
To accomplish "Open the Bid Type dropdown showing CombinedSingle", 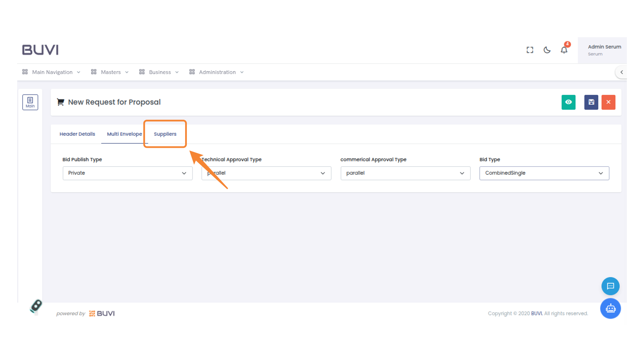I will [544, 173].
